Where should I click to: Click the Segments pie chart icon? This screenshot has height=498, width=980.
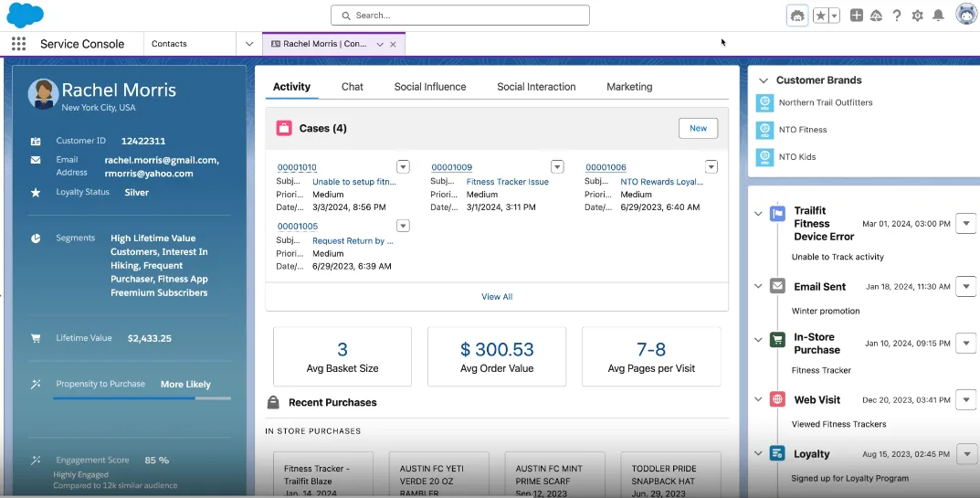click(36, 238)
